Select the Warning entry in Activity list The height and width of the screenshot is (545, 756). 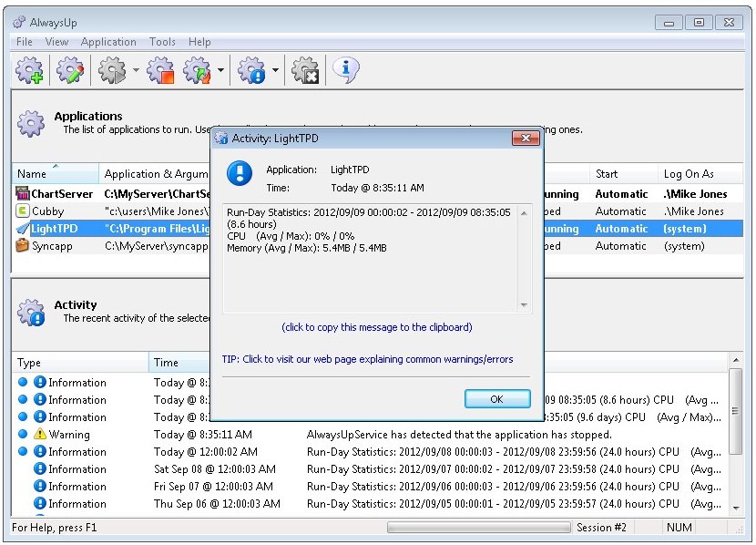[x=69, y=435]
